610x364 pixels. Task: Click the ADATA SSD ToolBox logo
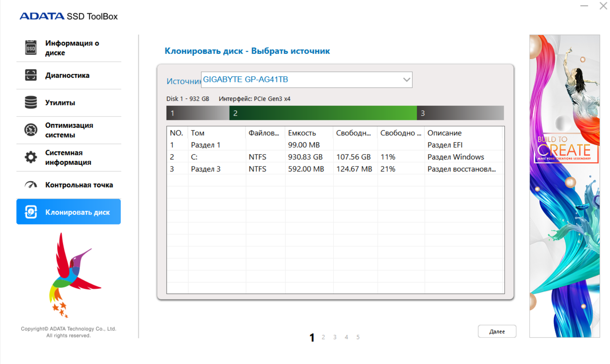(68, 16)
